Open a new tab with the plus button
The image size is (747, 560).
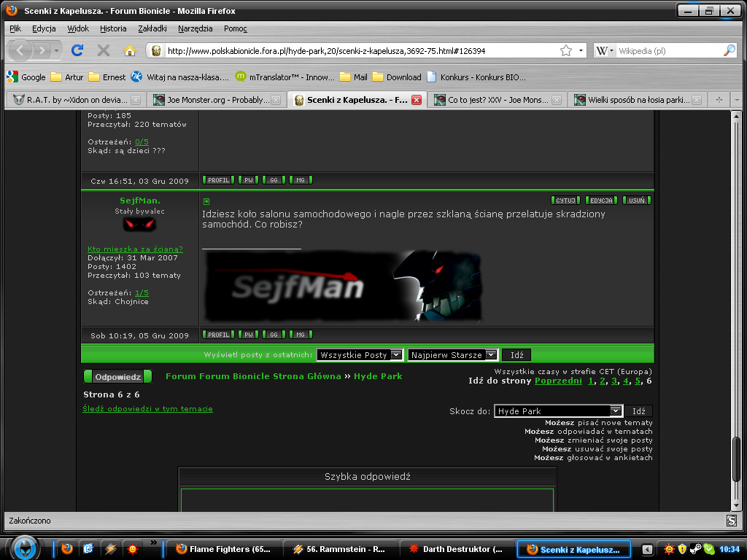pos(719,100)
